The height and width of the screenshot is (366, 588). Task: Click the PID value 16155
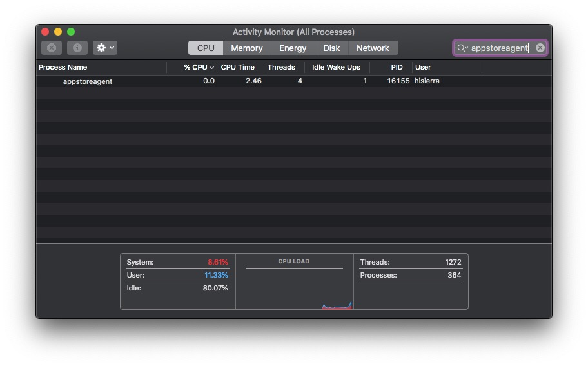click(398, 81)
